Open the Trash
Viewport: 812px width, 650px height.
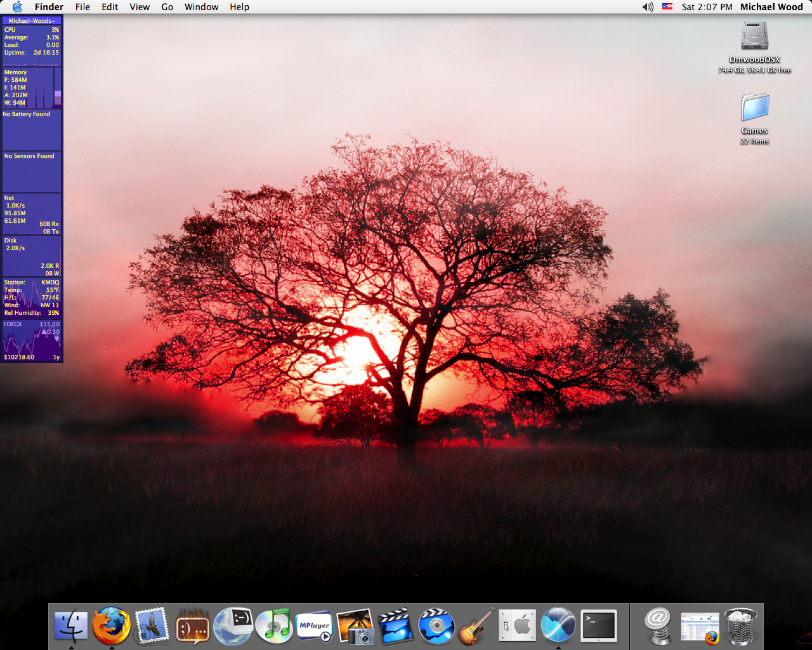[x=740, y=625]
